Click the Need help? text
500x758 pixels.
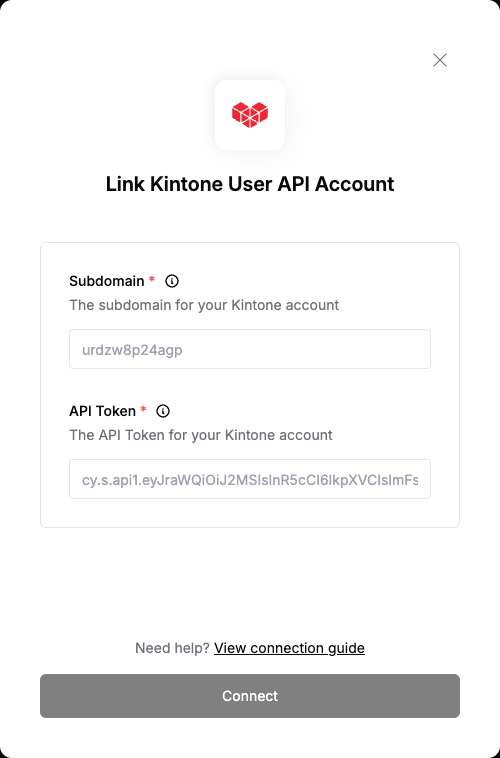[x=172, y=648]
